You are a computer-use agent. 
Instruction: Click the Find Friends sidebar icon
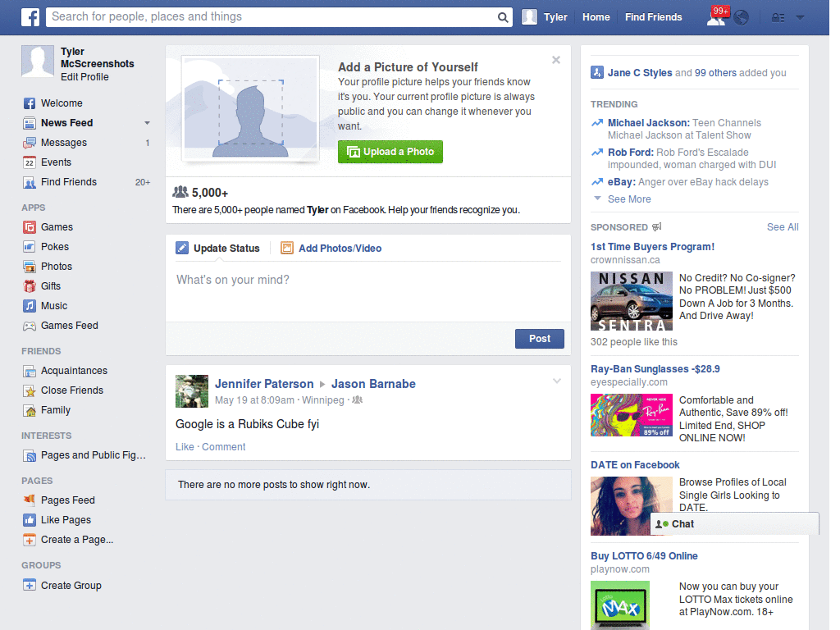point(30,183)
